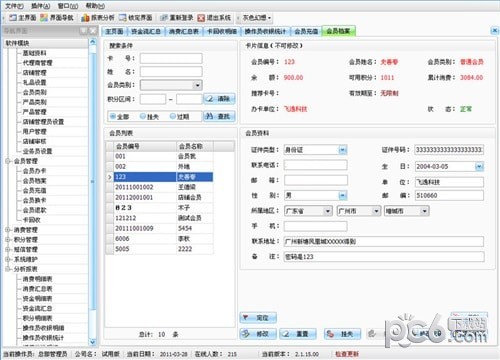Switch to the 资金流汇总 tab
Screen dimensions: 500x360
(146, 31)
